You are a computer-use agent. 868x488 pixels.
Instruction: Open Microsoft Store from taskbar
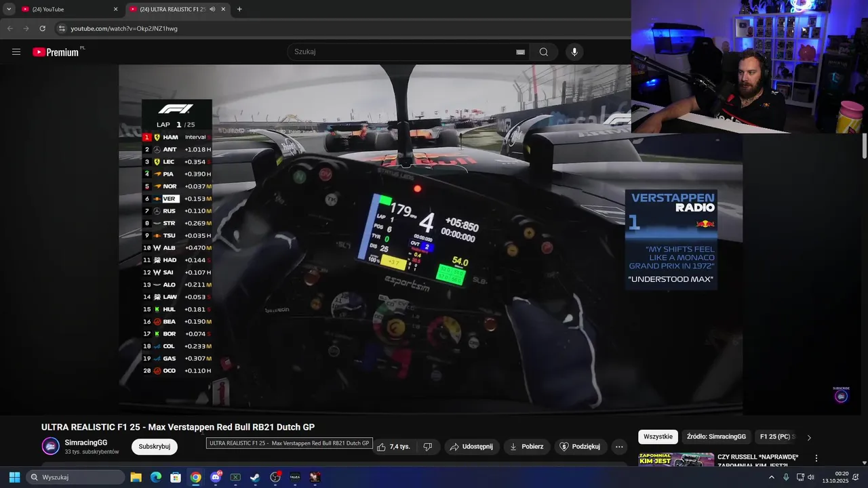176,477
